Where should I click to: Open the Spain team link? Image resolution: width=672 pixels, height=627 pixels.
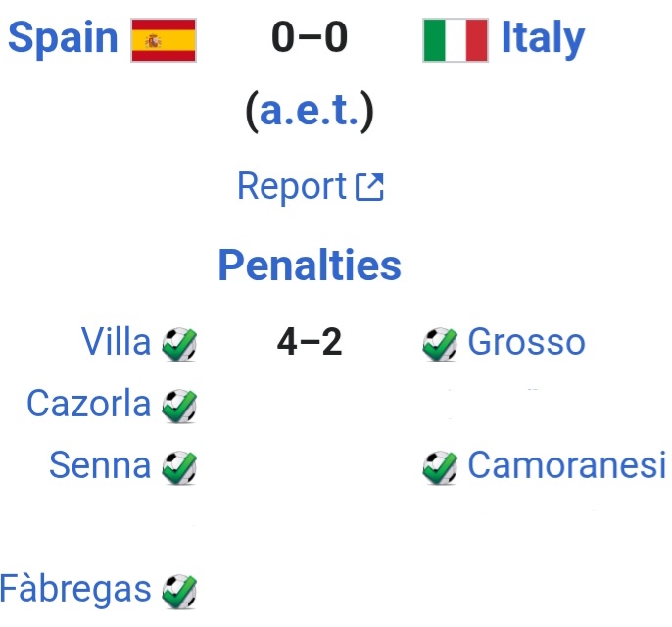pos(63,37)
